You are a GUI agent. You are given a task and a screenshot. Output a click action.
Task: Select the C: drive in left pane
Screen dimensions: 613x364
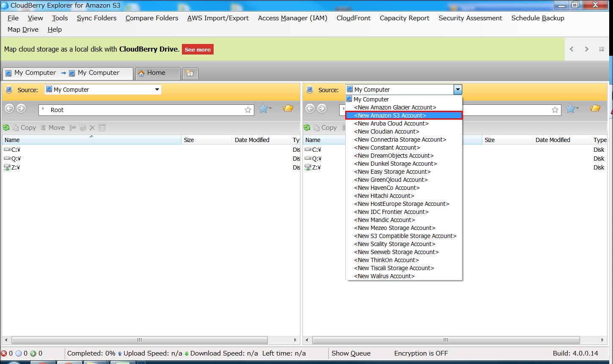pos(16,150)
